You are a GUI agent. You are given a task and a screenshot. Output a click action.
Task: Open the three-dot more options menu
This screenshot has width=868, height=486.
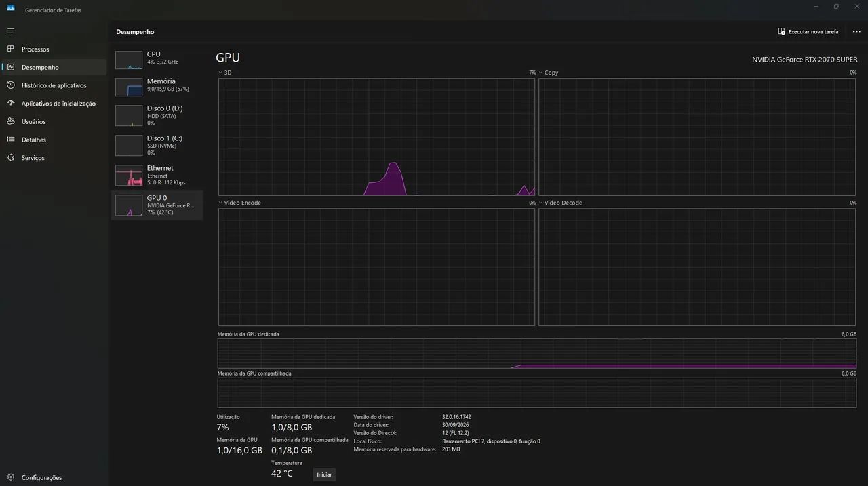(856, 32)
